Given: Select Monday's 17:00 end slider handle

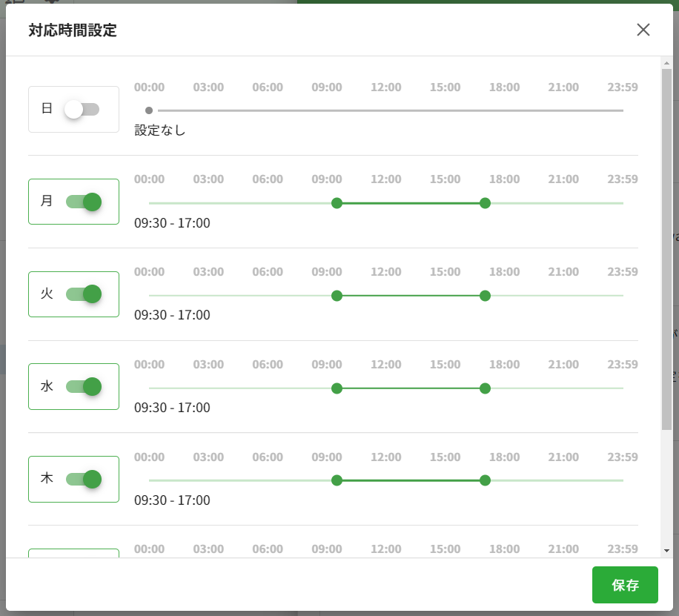Looking at the screenshot, I should click(x=485, y=202).
